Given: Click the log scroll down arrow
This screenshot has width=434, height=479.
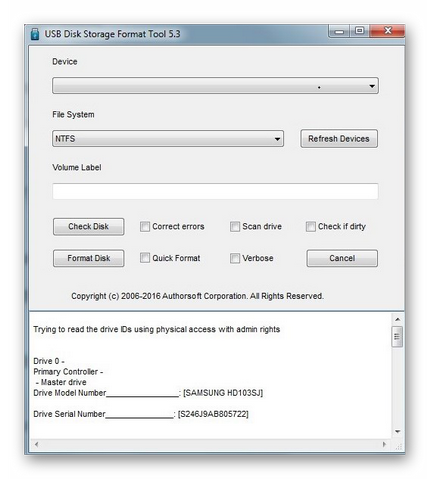Looking at the screenshot, I should coord(397,432).
